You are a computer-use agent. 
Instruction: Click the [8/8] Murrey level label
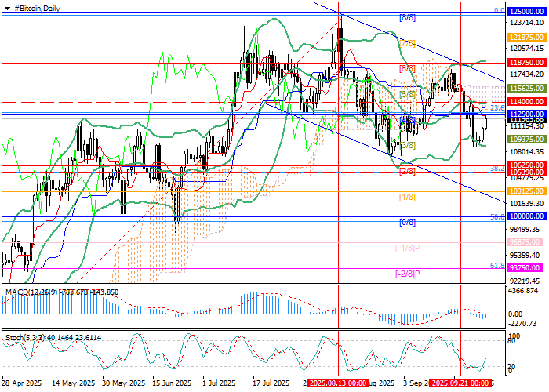click(407, 16)
